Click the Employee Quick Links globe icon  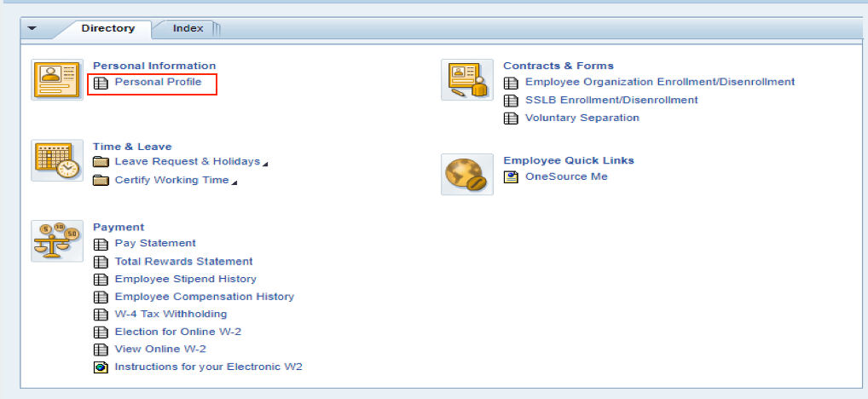[x=467, y=174]
